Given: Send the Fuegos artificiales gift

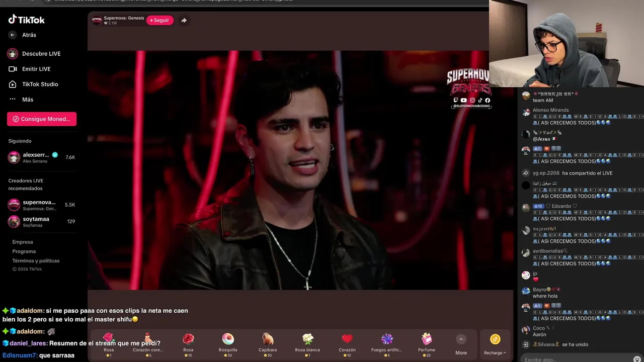Looking at the screenshot, I should [x=386, y=344].
